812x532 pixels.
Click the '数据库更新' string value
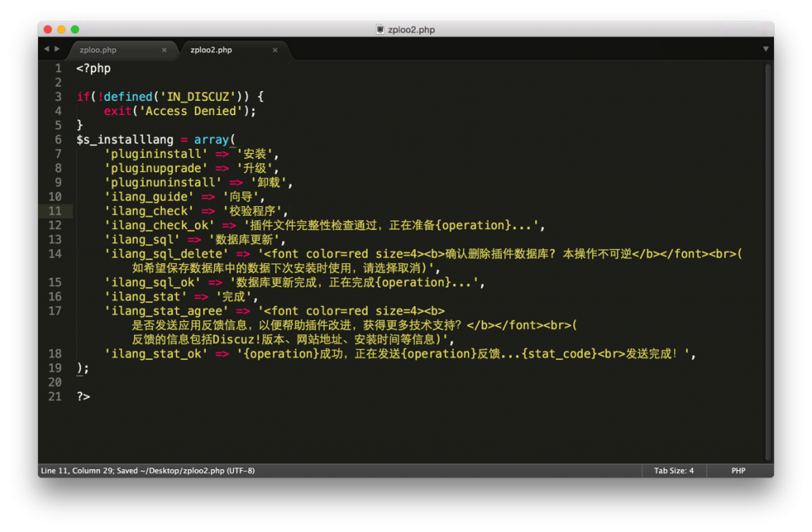pos(245,239)
